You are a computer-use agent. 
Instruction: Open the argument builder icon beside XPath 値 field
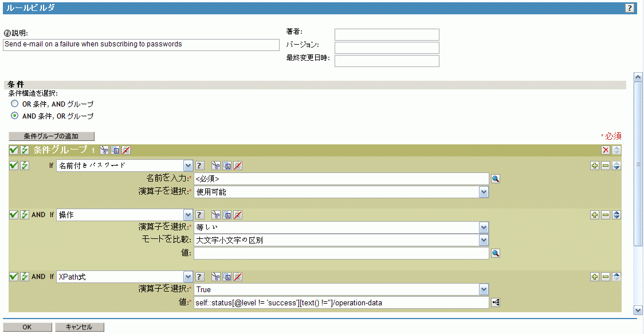coord(496,302)
